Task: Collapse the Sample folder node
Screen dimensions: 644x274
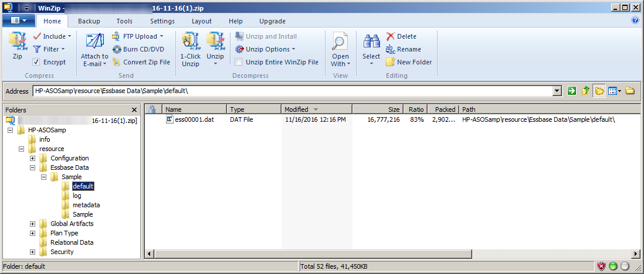Action: [43, 177]
